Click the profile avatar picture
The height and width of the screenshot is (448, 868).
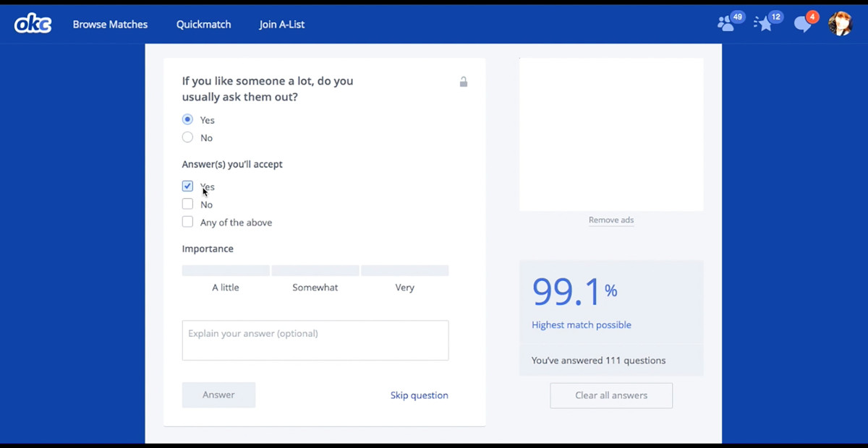pyautogui.click(x=840, y=24)
